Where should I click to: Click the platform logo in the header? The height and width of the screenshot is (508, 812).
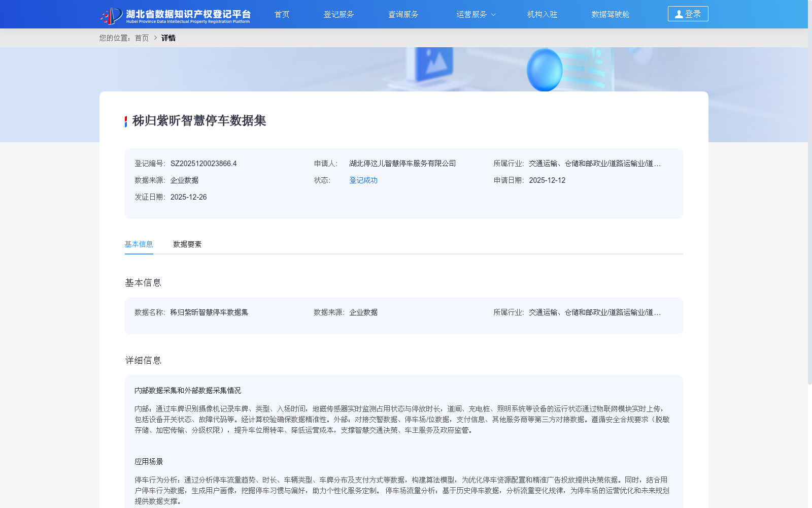click(175, 15)
